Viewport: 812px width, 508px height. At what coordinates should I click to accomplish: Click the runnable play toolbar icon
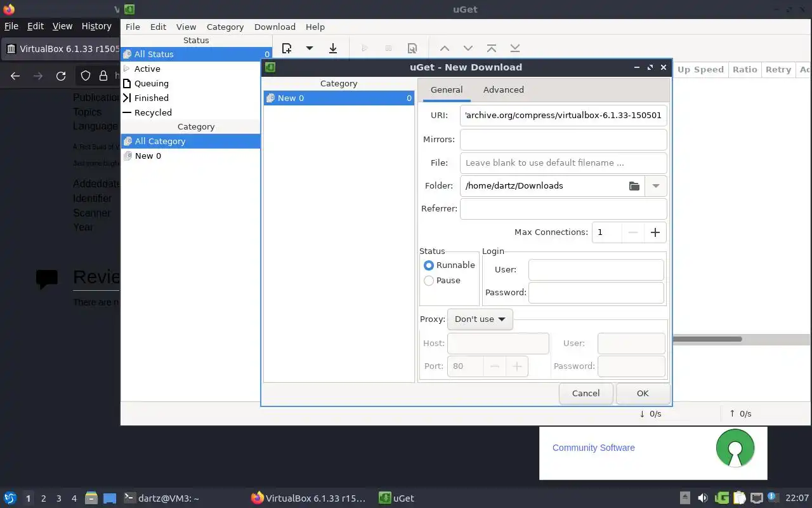click(x=364, y=48)
